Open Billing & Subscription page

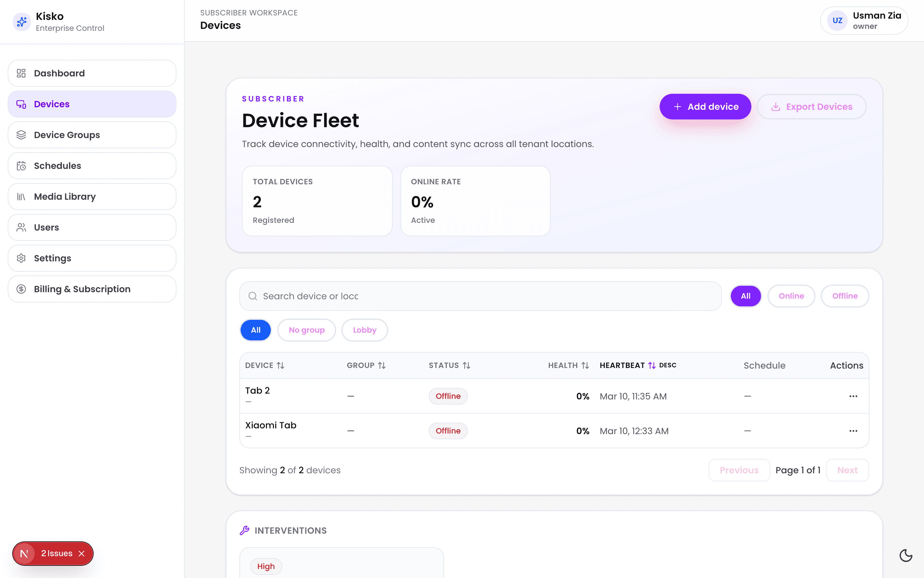92,289
